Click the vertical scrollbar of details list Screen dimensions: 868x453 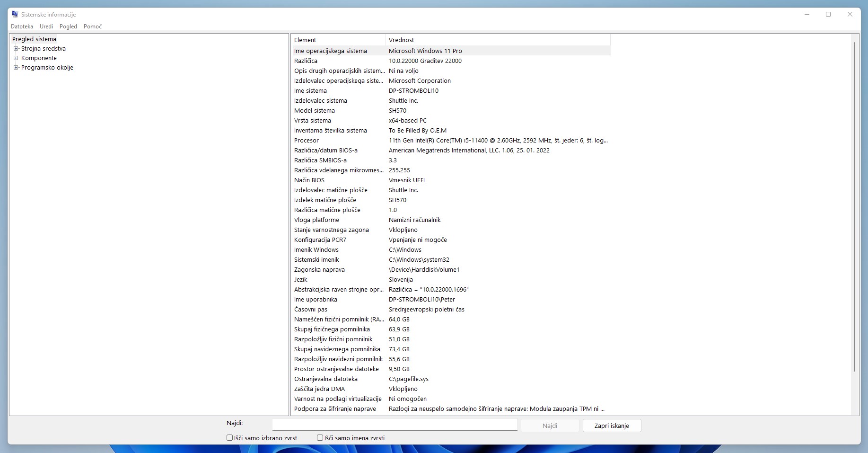(x=855, y=206)
